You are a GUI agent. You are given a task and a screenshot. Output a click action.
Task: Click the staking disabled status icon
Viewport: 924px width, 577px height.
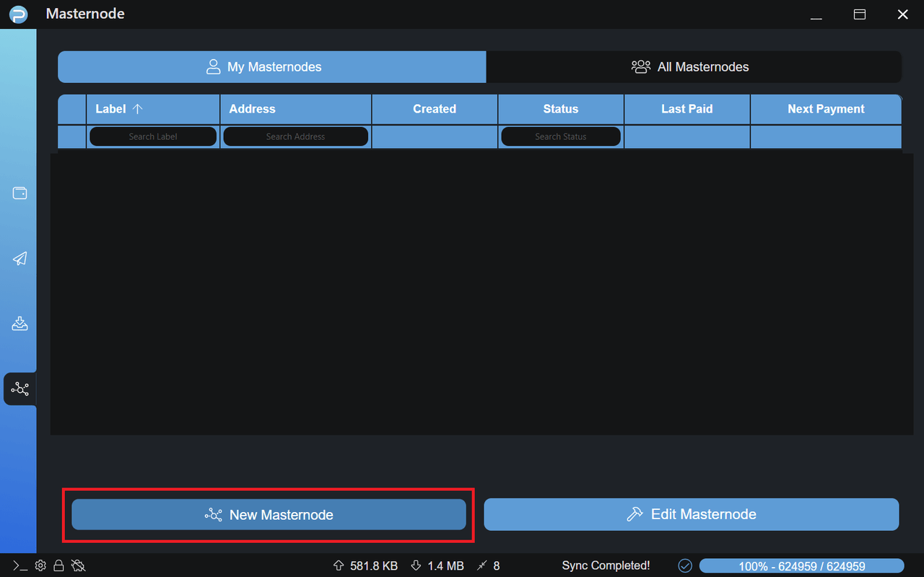[x=79, y=565]
